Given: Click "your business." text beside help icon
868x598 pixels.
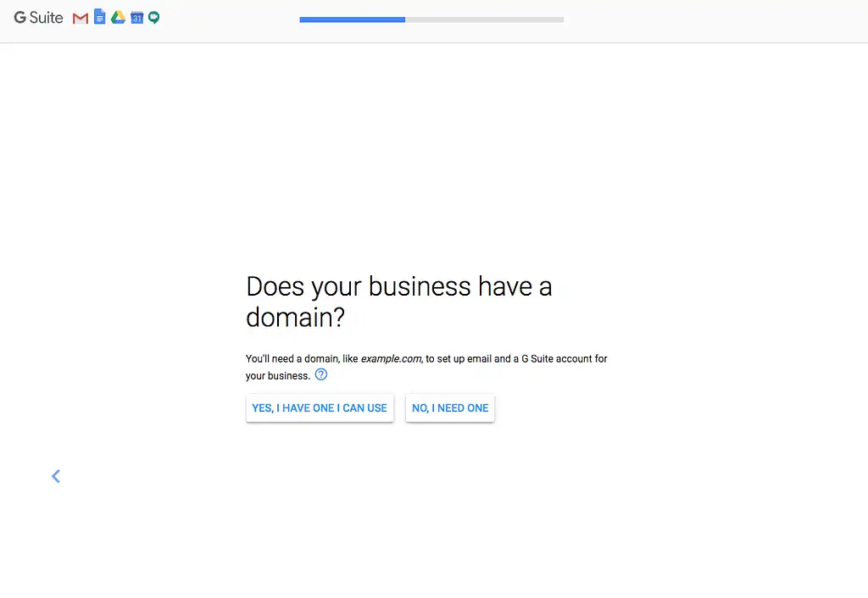Looking at the screenshot, I should pos(278,376).
